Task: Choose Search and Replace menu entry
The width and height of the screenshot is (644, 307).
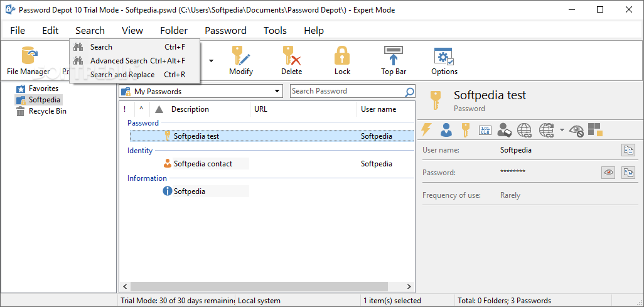Action: (x=135, y=74)
